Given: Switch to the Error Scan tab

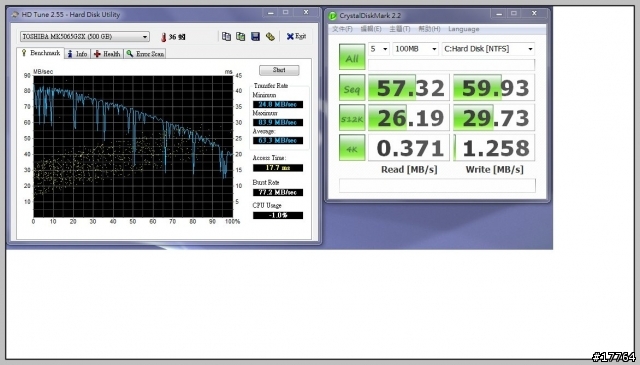Looking at the screenshot, I should [145, 53].
